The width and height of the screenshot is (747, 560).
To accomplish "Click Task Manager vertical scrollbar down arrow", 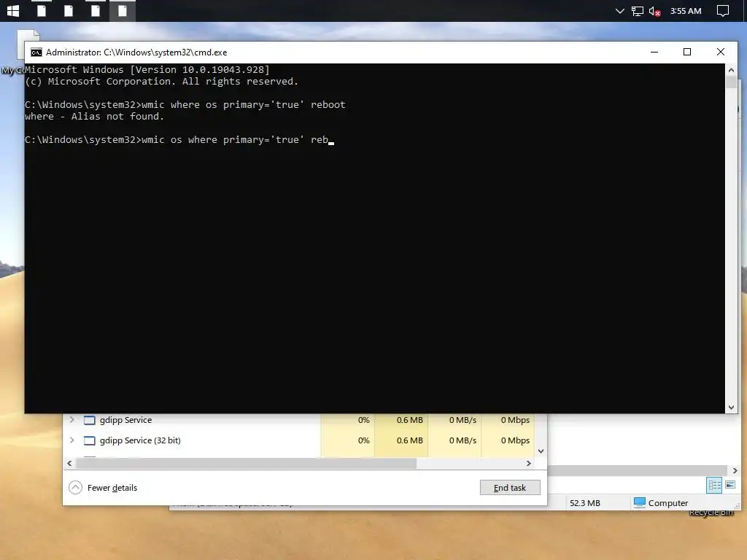I will pos(541,451).
